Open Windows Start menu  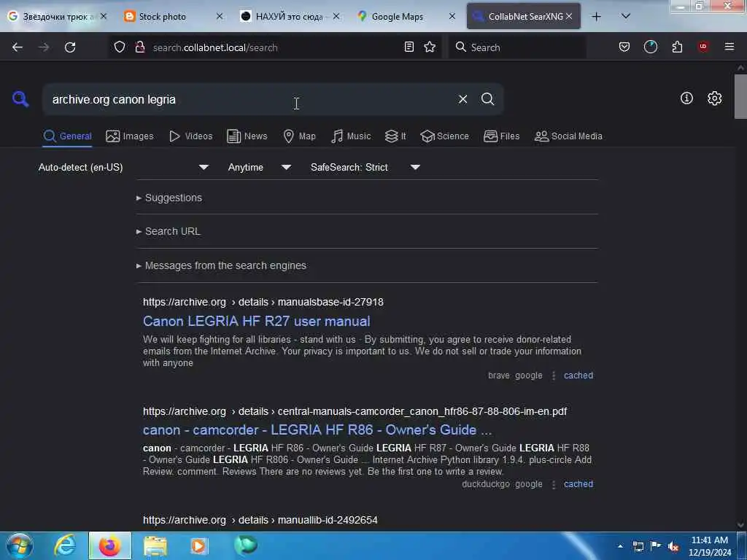pos(19,545)
